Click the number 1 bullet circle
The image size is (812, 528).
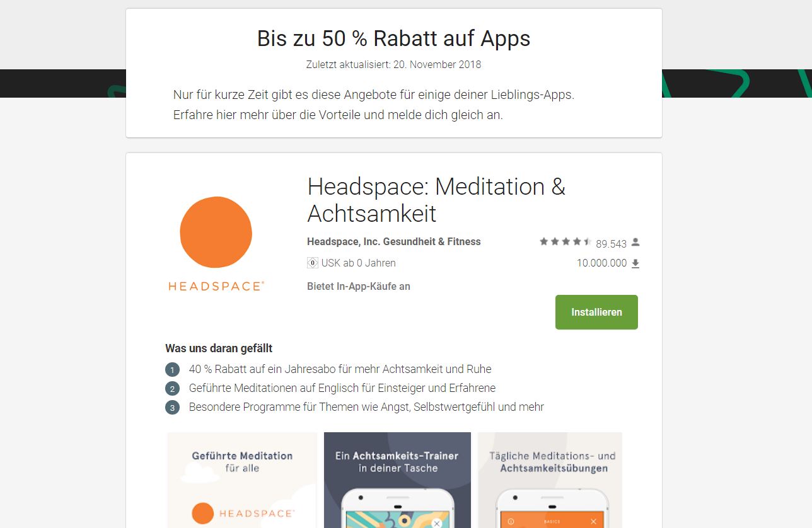pos(172,370)
